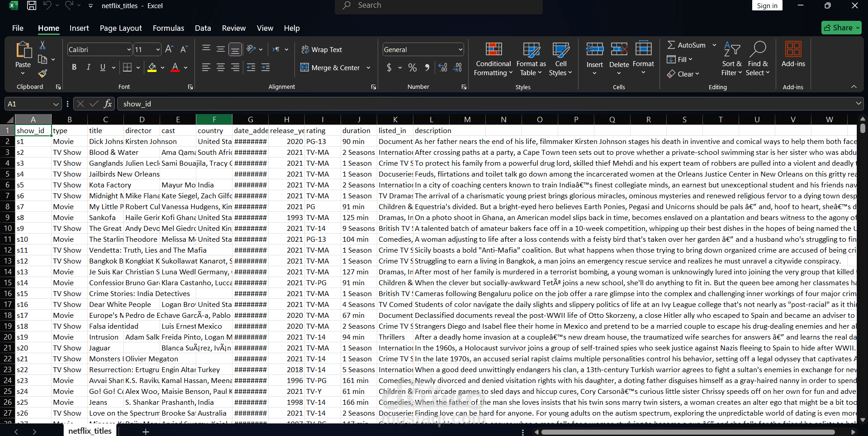Select the netflix_titles sheet tab
The height and width of the screenshot is (436, 868).
tap(90, 431)
